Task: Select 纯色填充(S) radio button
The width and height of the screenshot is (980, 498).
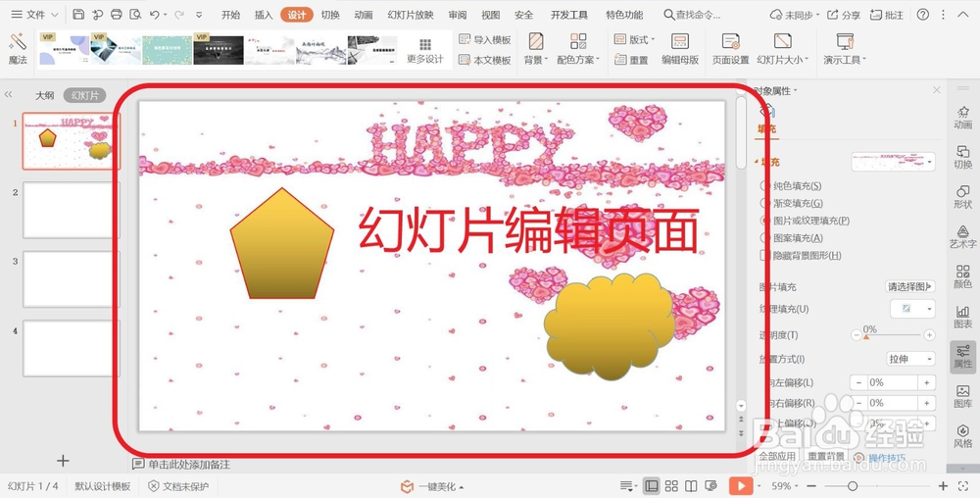Action: pos(765,185)
